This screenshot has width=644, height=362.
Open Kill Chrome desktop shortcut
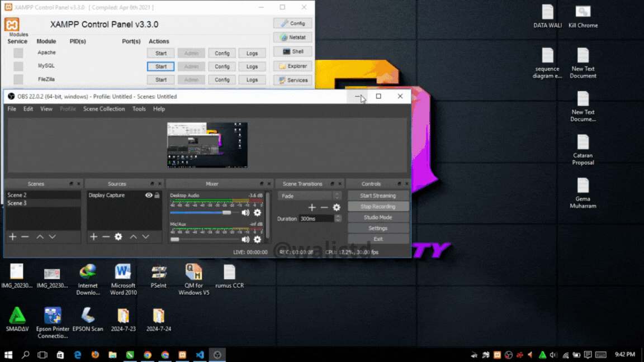(x=583, y=17)
